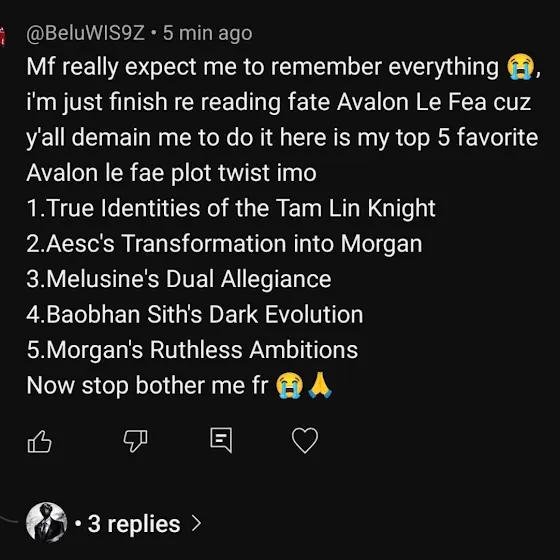
Task: Click the text "Now stop bother me fr"
Action: point(147,386)
